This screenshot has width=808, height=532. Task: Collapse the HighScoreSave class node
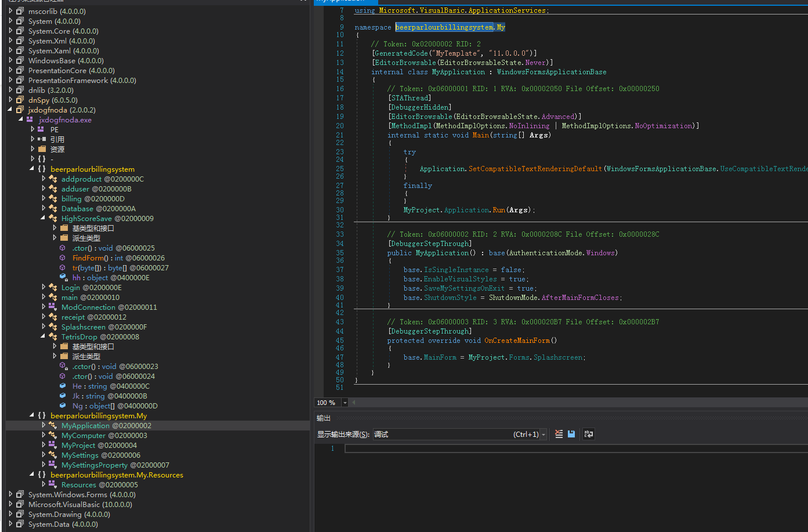point(44,218)
